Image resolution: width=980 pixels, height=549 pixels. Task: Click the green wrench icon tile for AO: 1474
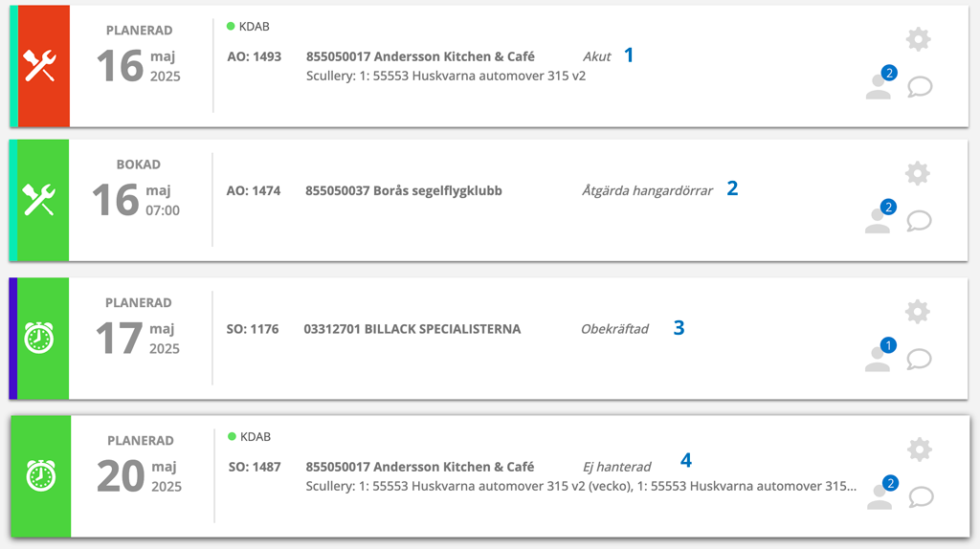(x=42, y=201)
